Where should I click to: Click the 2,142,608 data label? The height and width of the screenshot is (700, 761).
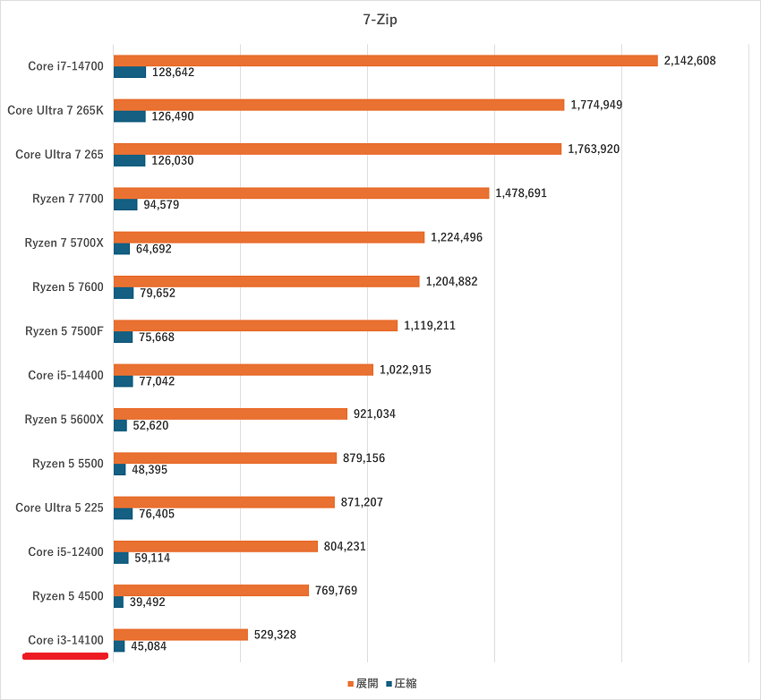[x=689, y=61]
